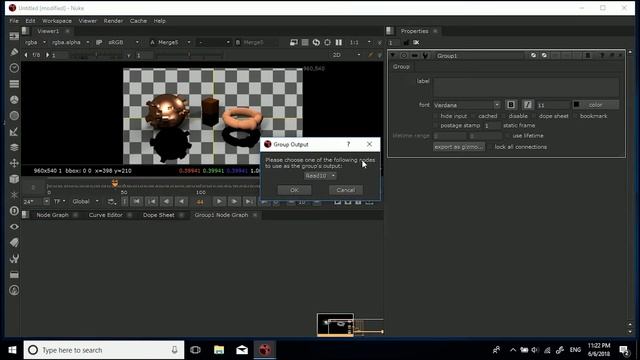Click the node color button

pyautogui.click(x=596, y=105)
